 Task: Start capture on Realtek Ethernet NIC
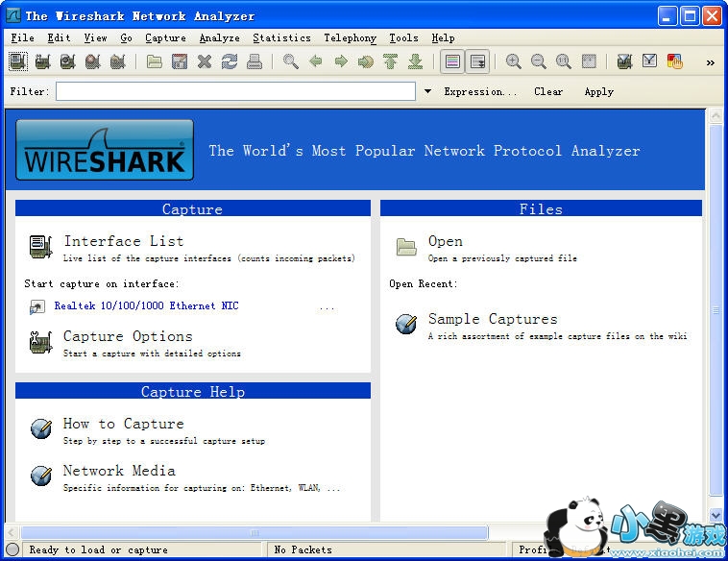[146, 306]
